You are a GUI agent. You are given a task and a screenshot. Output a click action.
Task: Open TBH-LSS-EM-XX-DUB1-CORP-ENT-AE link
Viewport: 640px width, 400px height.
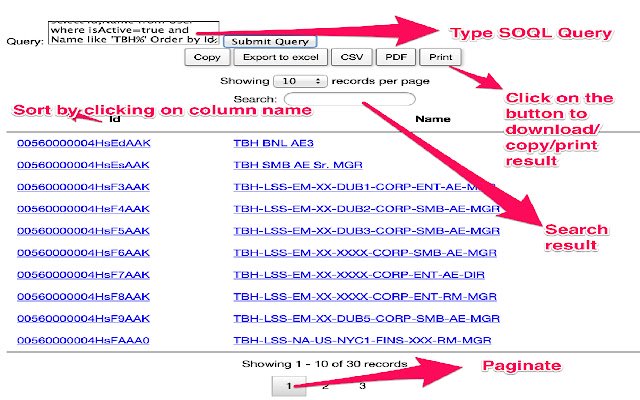(x=364, y=187)
